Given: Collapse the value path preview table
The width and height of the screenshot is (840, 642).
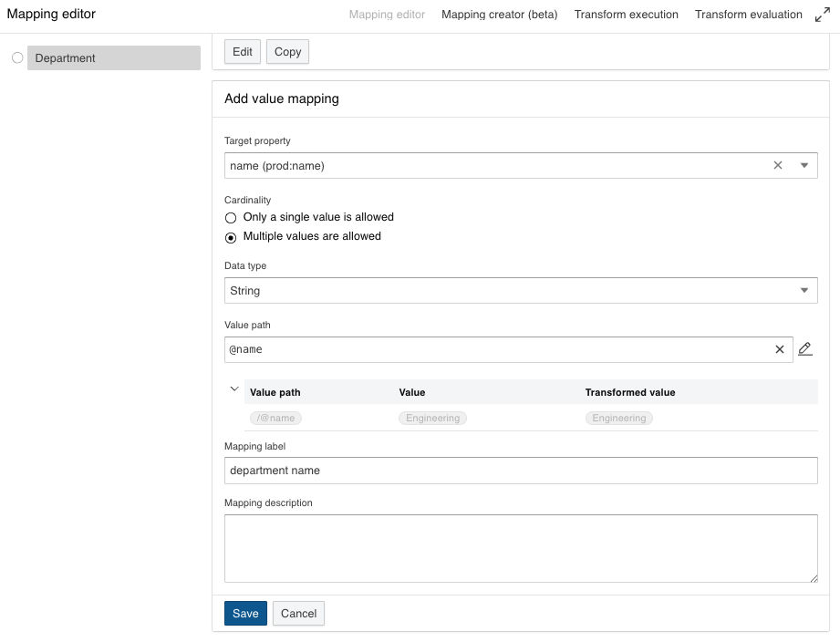Looking at the screenshot, I should tap(234, 388).
